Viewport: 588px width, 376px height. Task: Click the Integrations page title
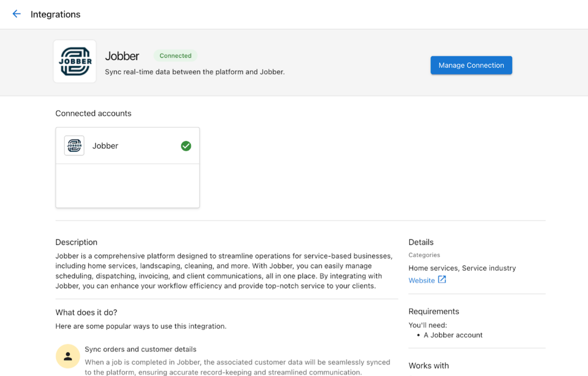coord(55,14)
